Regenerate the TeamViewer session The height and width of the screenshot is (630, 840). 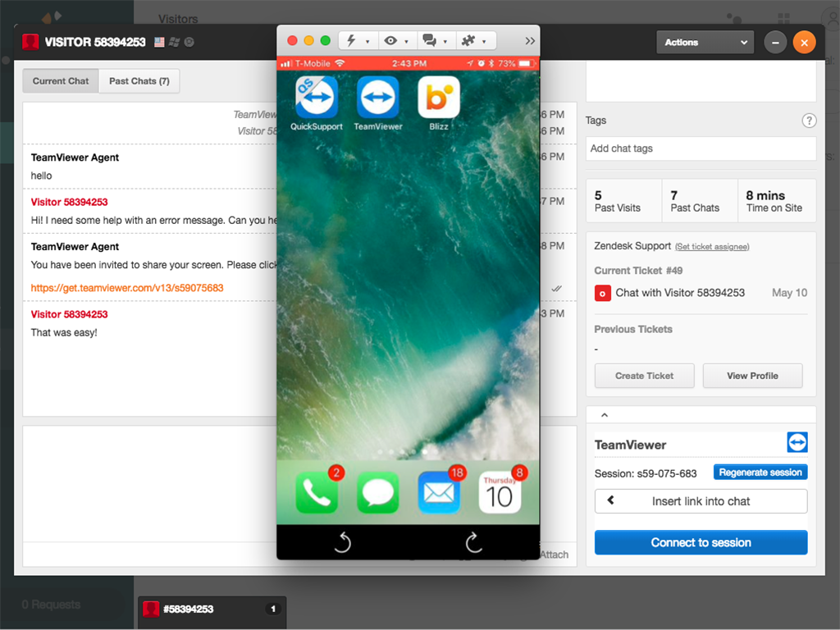coord(760,472)
